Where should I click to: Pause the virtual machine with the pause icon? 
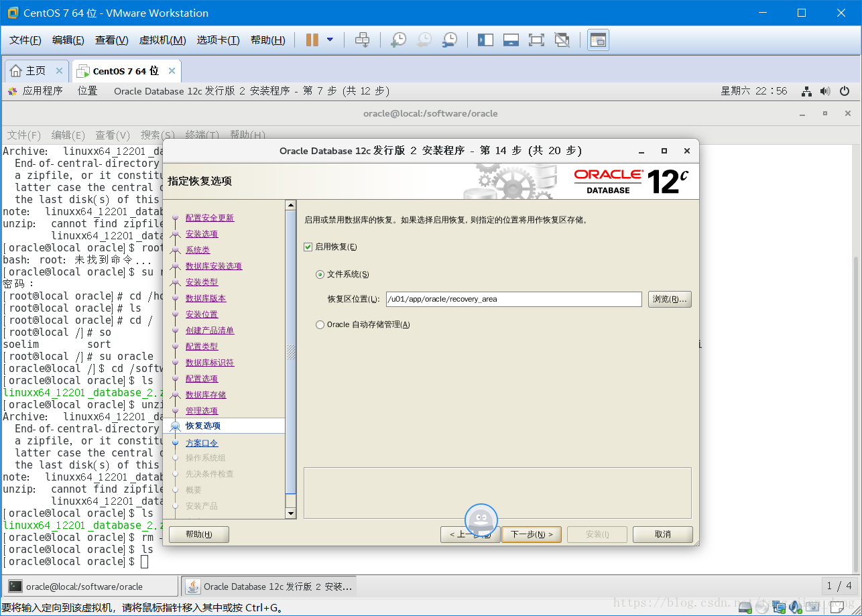pos(312,40)
